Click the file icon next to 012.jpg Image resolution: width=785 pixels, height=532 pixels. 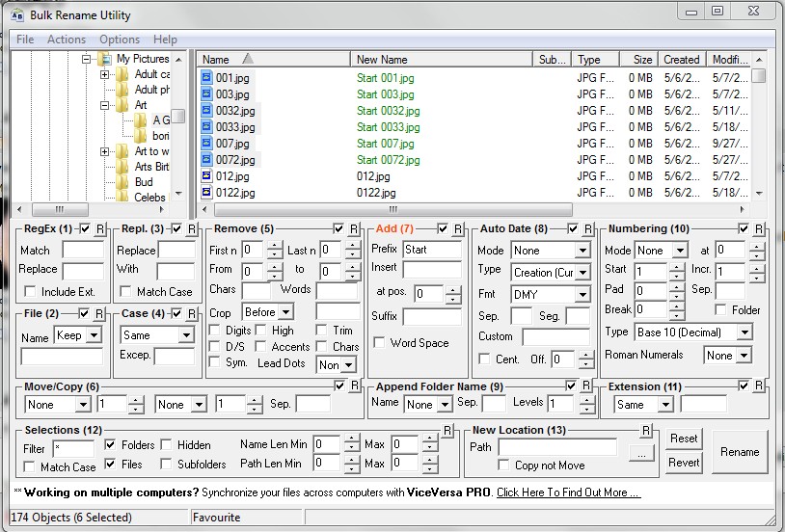coord(206,176)
